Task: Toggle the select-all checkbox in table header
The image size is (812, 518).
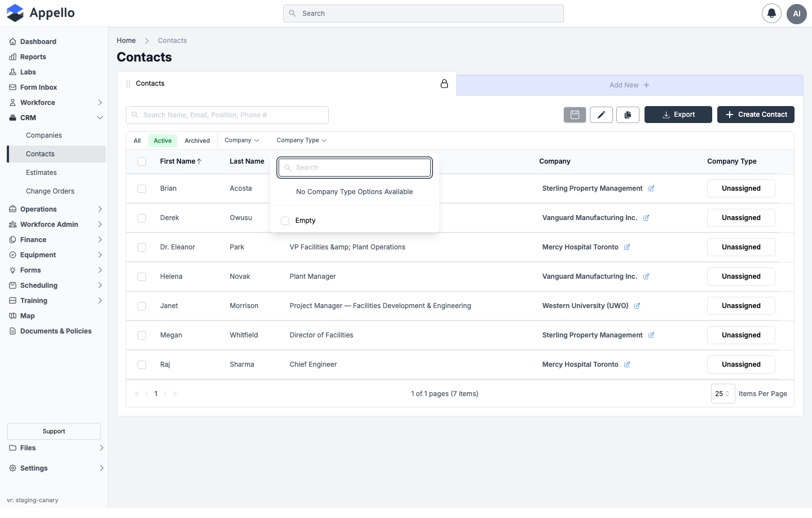Action: click(x=142, y=162)
